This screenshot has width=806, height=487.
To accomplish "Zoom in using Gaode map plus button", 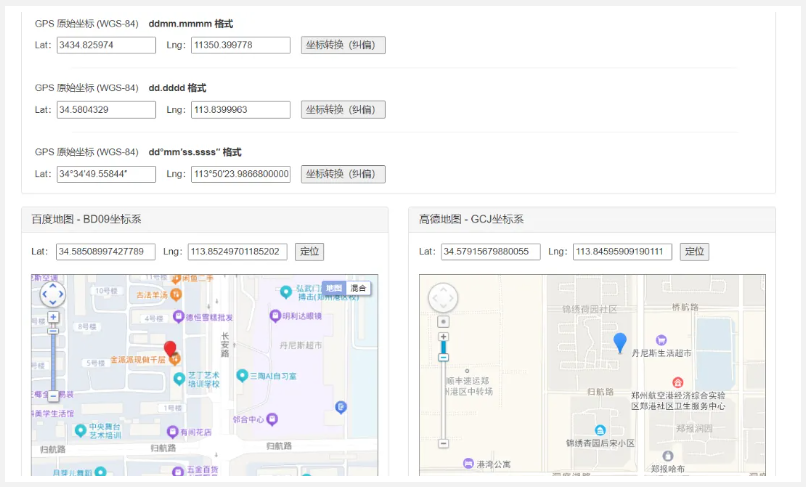I will [443, 337].
